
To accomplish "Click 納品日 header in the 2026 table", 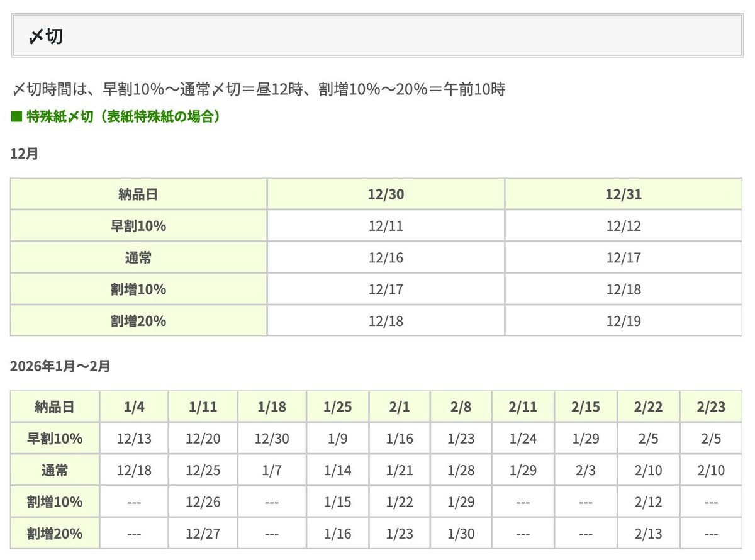I will point(55,407).
